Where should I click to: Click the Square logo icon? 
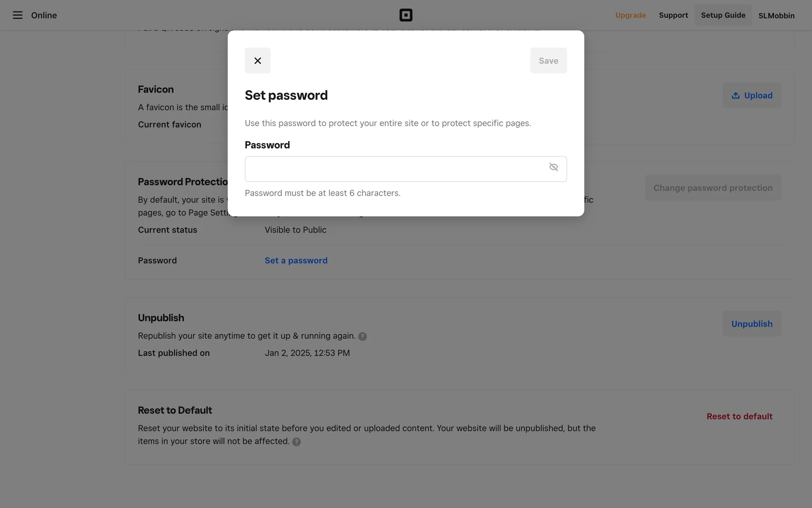pos(406,15)
